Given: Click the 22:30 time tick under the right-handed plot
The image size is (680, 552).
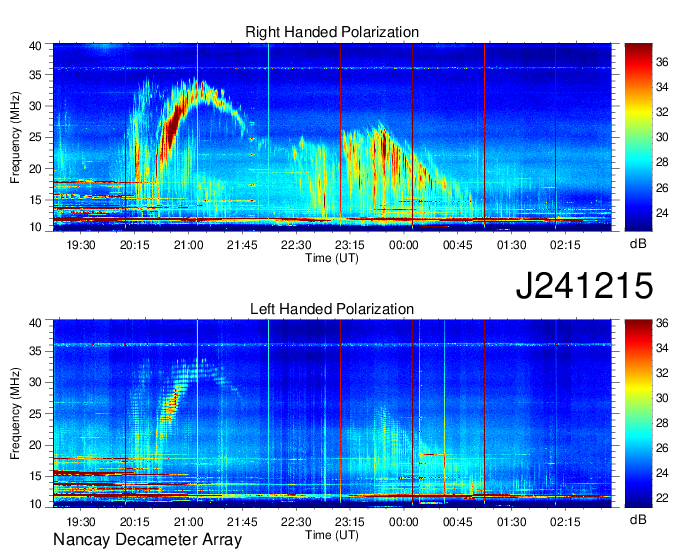Looking at the screenshot, I should click(296, 245).
